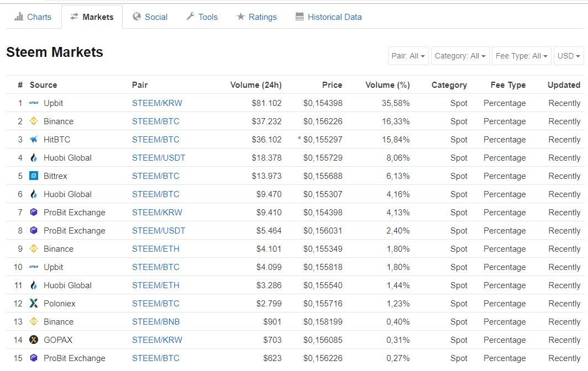
Task: Open GOPAX STEEM/KRW pair link
Action: (x=157, y=340)
